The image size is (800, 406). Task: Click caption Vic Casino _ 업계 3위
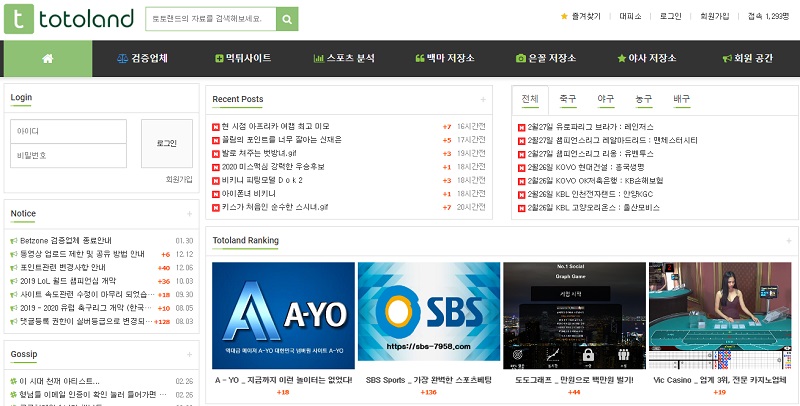720,380
